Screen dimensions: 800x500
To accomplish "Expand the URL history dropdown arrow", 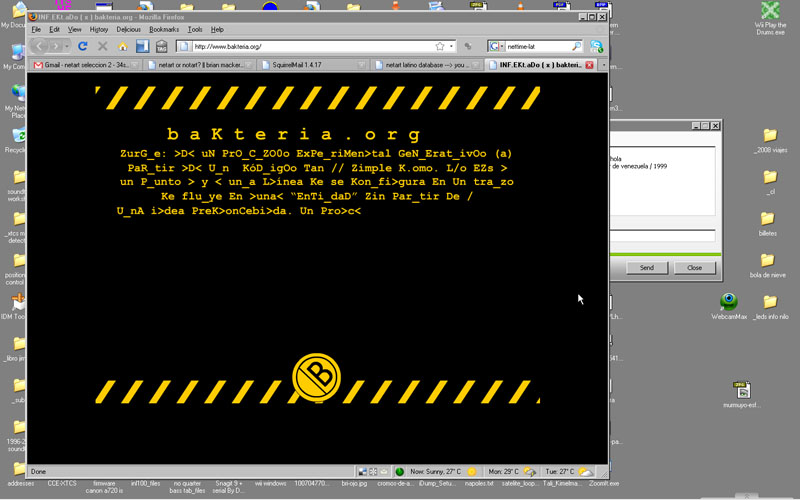I will [452, 46].
